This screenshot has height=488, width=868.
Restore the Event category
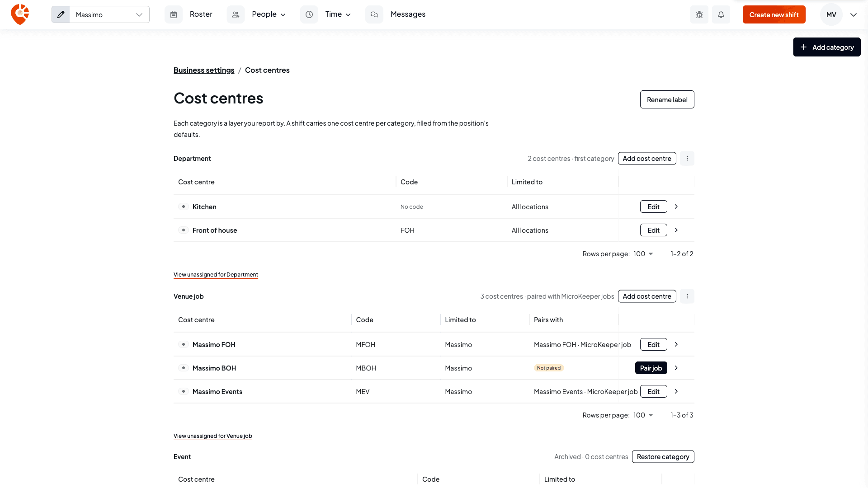[663, 457]
